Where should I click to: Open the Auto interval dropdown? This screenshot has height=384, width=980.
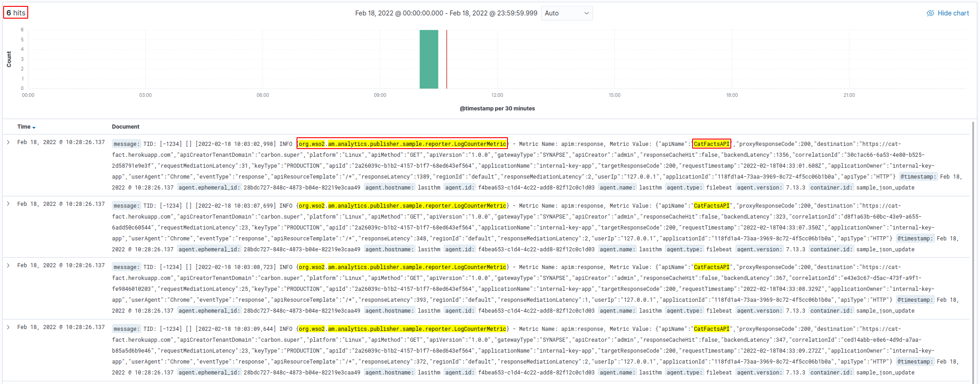[x=567, y=13]
